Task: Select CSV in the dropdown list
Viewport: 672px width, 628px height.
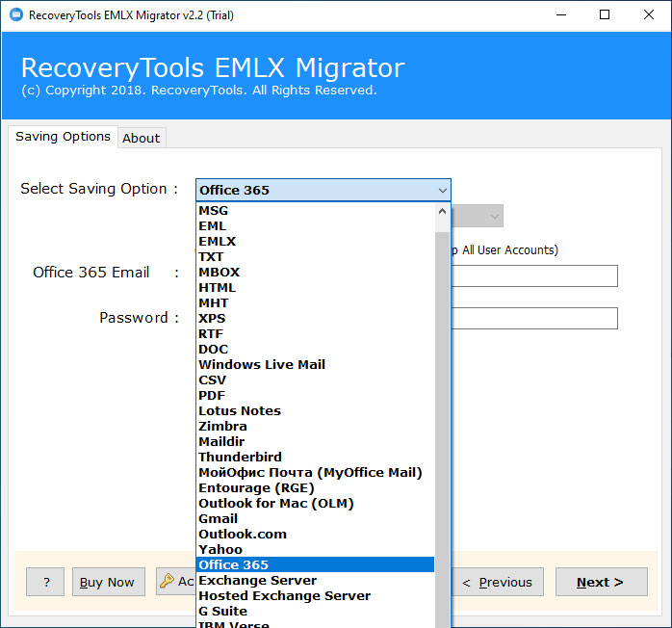Action: [315, 380]
